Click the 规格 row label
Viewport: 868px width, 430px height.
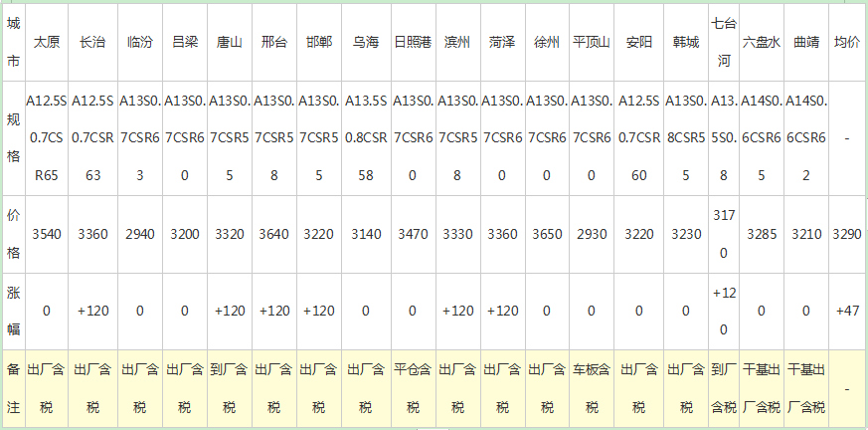click(12, 138)
